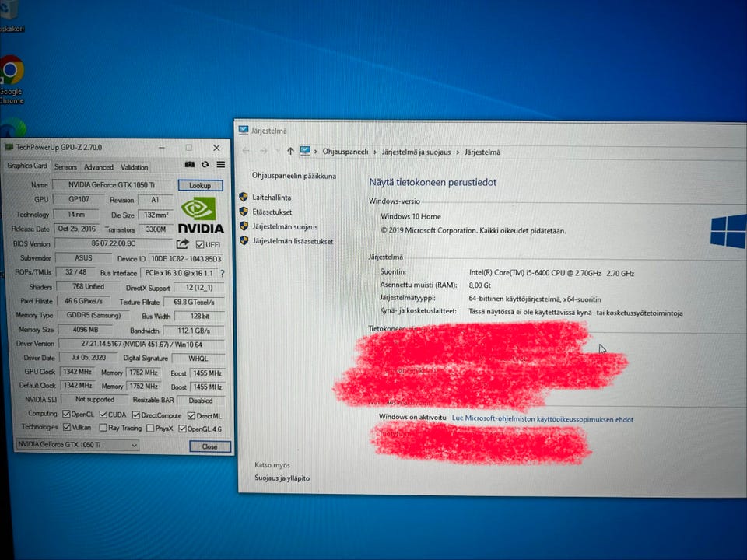Open Järjestelmän lisäasetukset link
The height and width of the screenshot is (560, 747).
click(293, 241)
